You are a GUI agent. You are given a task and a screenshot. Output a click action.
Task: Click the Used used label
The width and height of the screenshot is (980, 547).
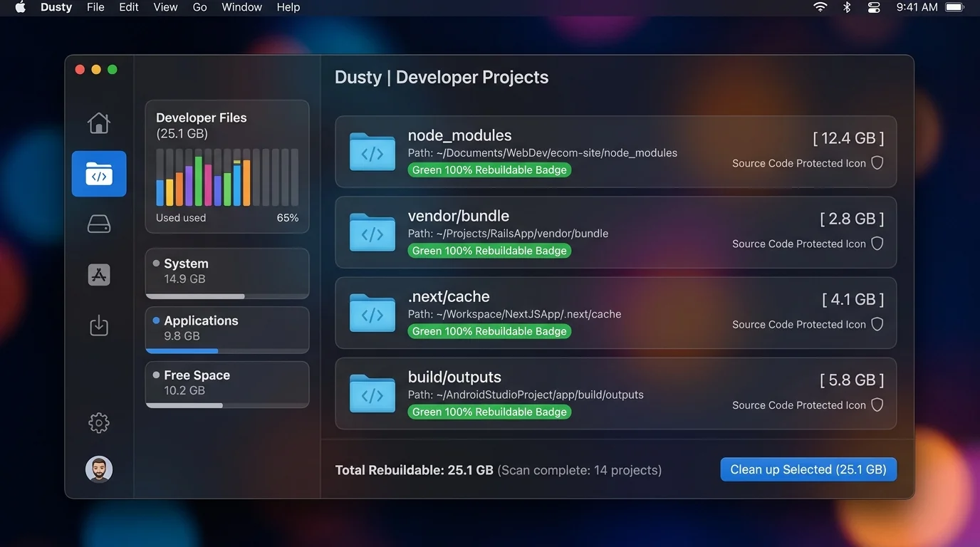[x=181, y=218]
